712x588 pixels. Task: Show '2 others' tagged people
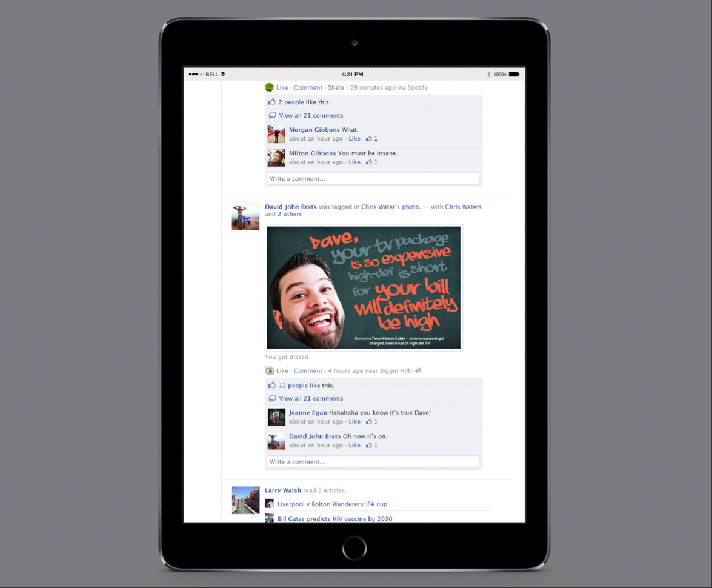pos(290,214)
